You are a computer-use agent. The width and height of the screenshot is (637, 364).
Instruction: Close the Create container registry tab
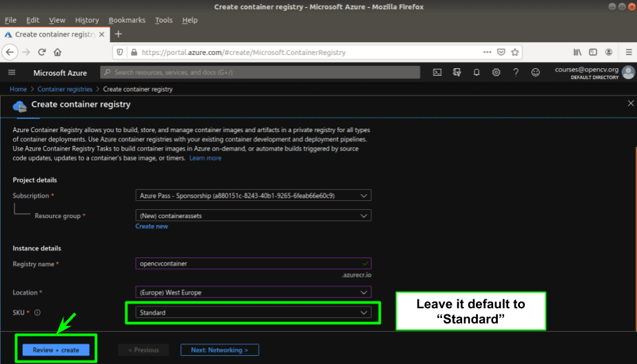[x=101, y=34]
